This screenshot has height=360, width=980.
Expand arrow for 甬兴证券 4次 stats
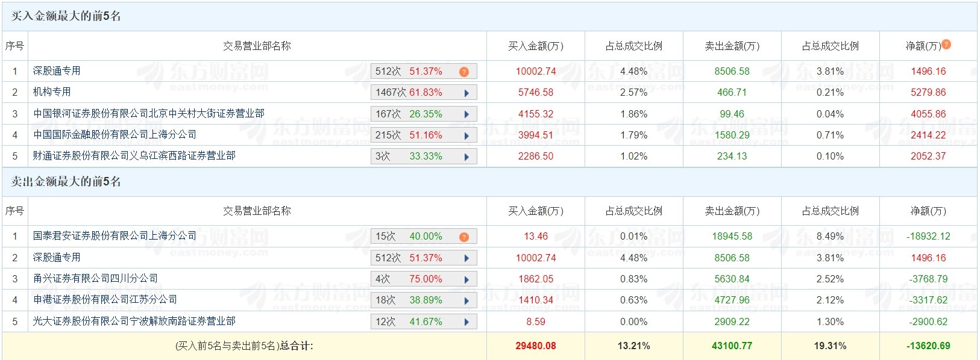click(x=466, y=279)
